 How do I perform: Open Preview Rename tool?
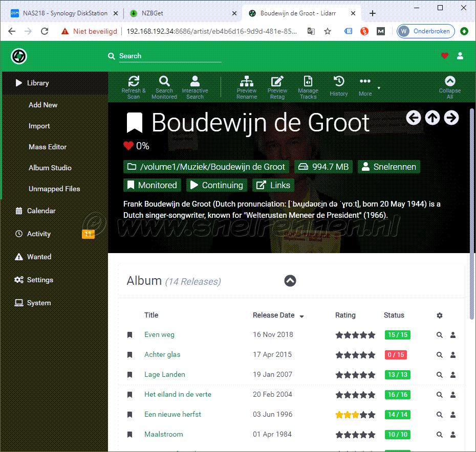[247, 87]
